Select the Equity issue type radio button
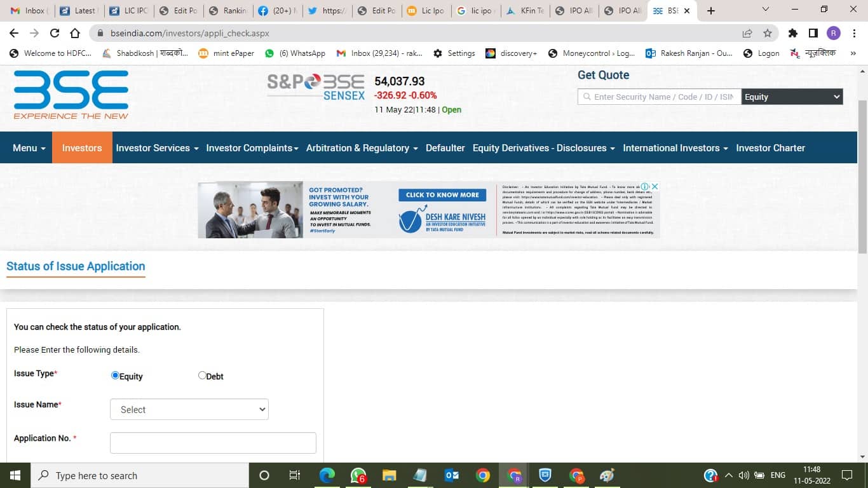The height and width of the screenshot is (488, 868). point(114,375)
